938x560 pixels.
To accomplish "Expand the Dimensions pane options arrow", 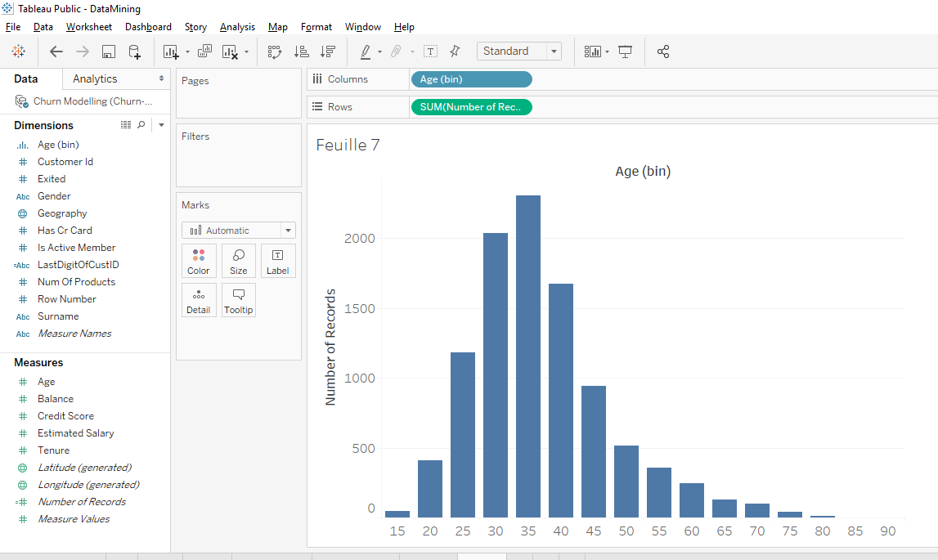I will 160,125.
